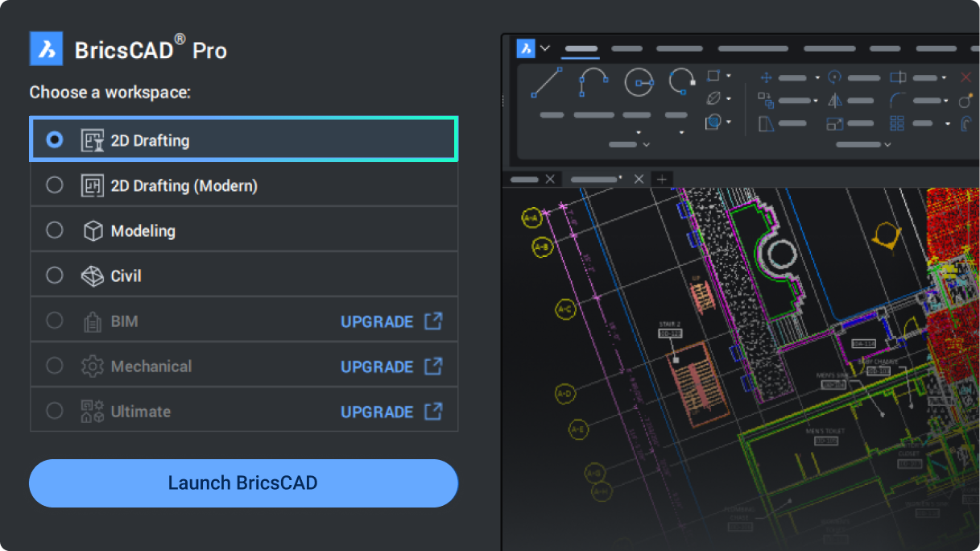Choose the Modeling workspace radio button
This screenshot has width=980, height=551.
54,230
